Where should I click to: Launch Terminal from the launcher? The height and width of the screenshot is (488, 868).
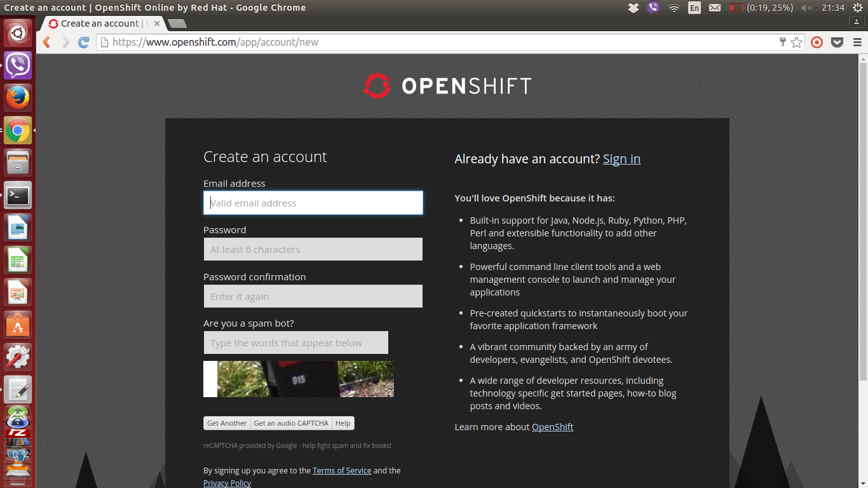pos(18,195)
